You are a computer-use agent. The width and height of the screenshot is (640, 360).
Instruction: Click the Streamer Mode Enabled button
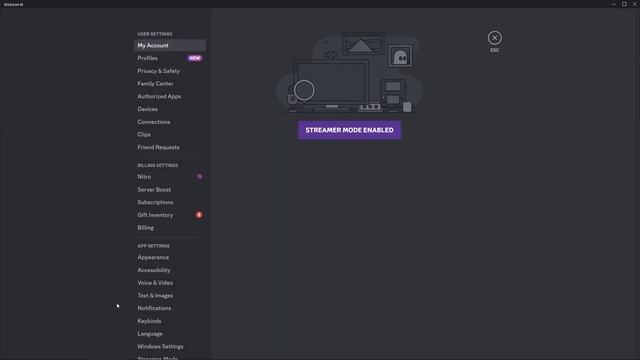coord(349,130)
